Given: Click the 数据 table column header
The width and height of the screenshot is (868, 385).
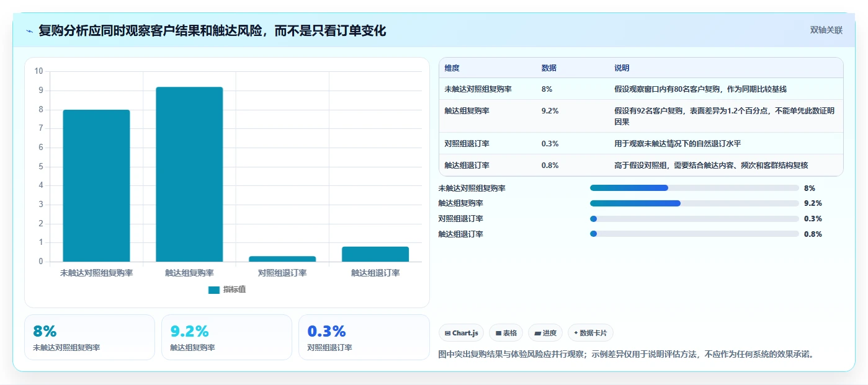Looking at the screenshot, I should point(549,68).
